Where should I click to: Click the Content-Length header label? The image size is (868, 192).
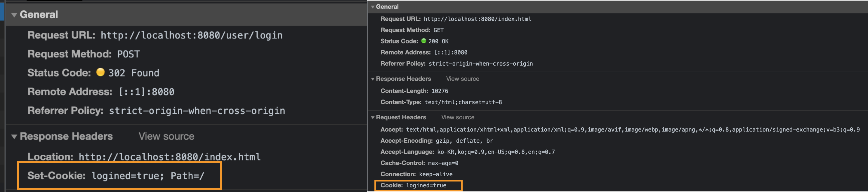tap(404, 91)
